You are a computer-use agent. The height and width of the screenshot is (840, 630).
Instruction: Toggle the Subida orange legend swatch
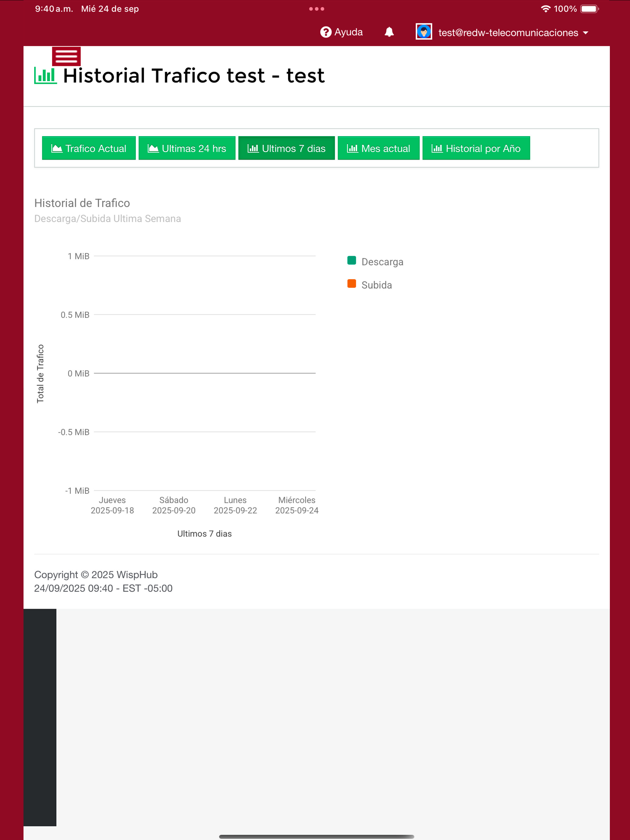[352, 284]
